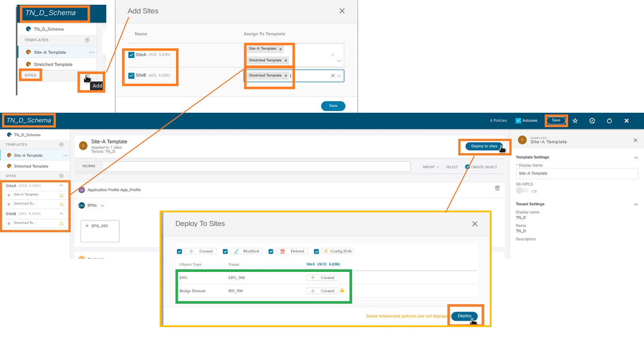Toggle the SR-MPLS switch
Image resolution: width=644 pixels, height=351 pixels.
pos(522,191)
